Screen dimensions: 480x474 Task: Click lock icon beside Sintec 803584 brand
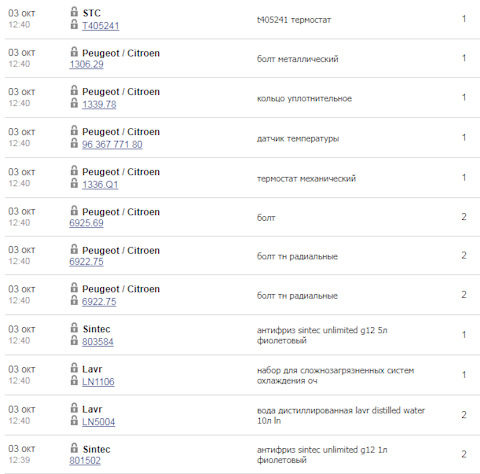74,328
